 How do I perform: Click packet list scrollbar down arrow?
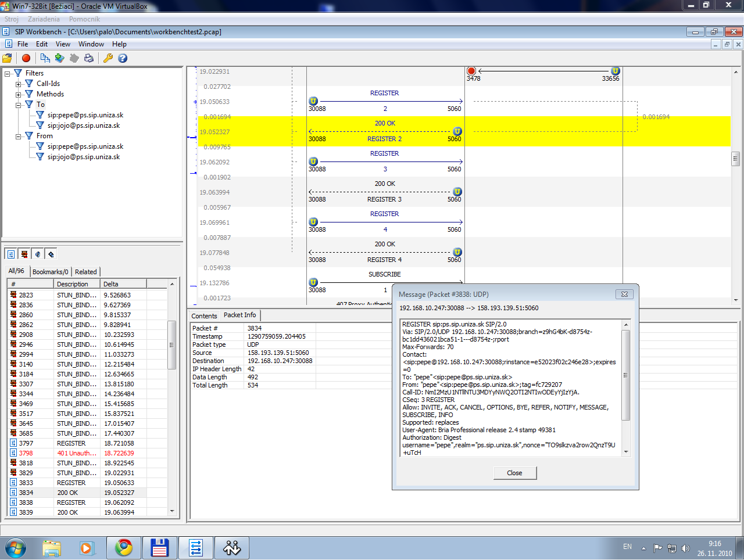172,511
